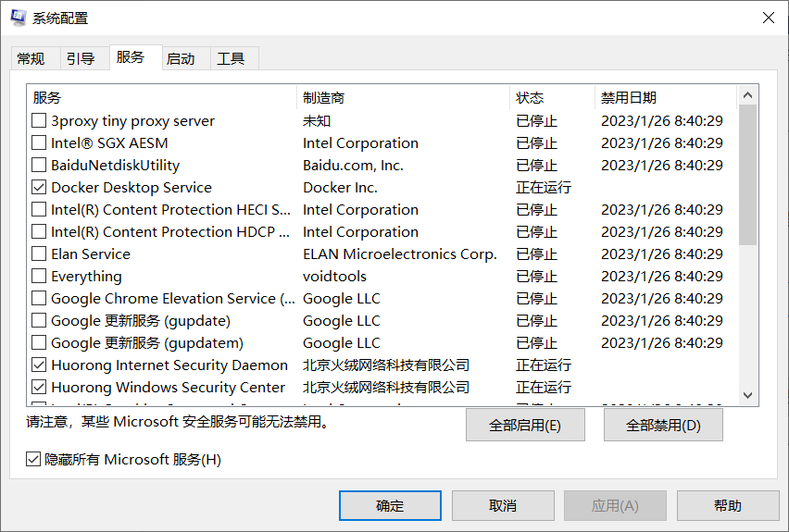This screenshot has height=532, width=789.
Task: Enable Google Chrome Elevation Service checkbox
Action: 39,298
